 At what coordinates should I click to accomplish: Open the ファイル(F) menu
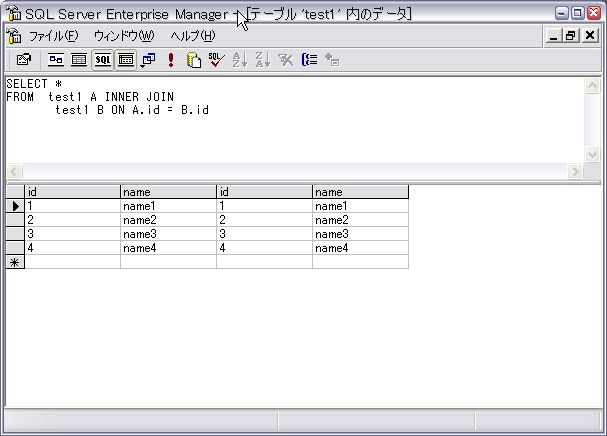[53, 36]
